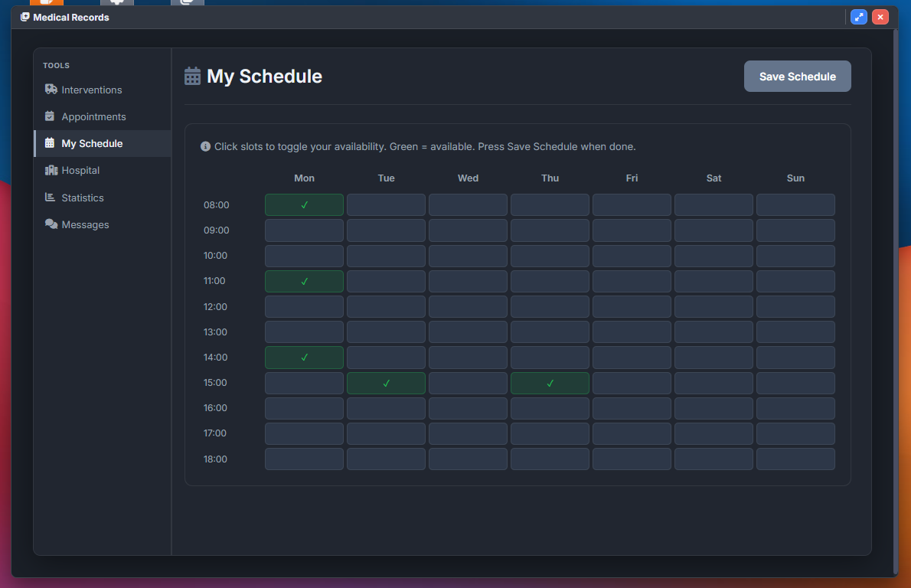Enable the Thursday 13:00 slot

point(550,332)
